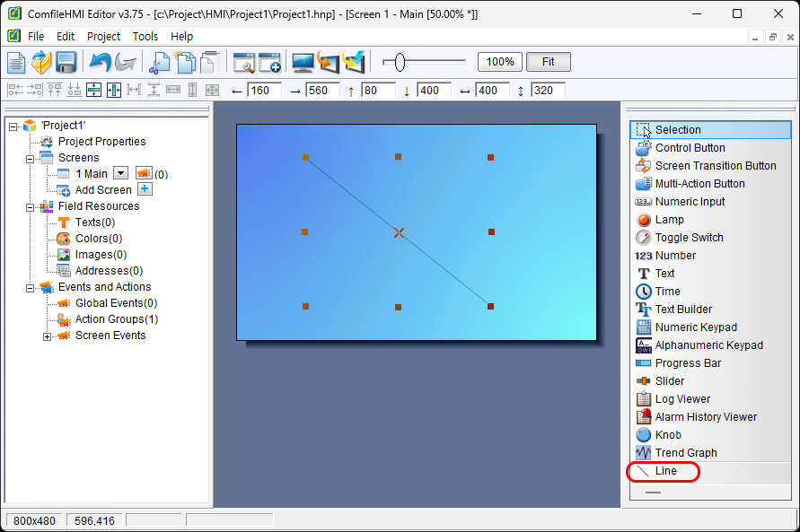Open the Project menu
The image size is (800, 532).
[103, 37]
